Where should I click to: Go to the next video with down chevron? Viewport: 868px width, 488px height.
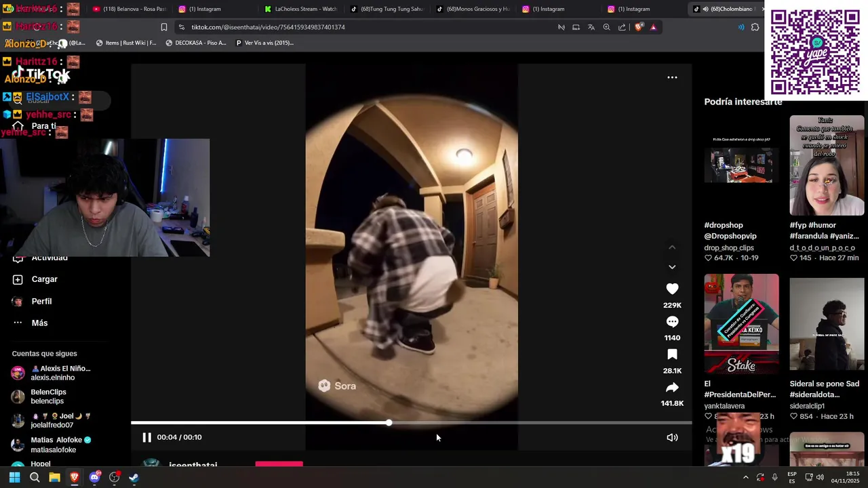[x=672, y=267]
